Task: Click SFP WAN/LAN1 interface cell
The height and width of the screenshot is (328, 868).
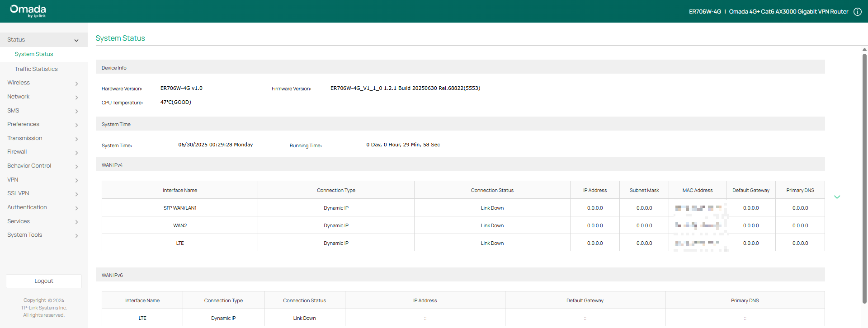Action: pos(180,208)
